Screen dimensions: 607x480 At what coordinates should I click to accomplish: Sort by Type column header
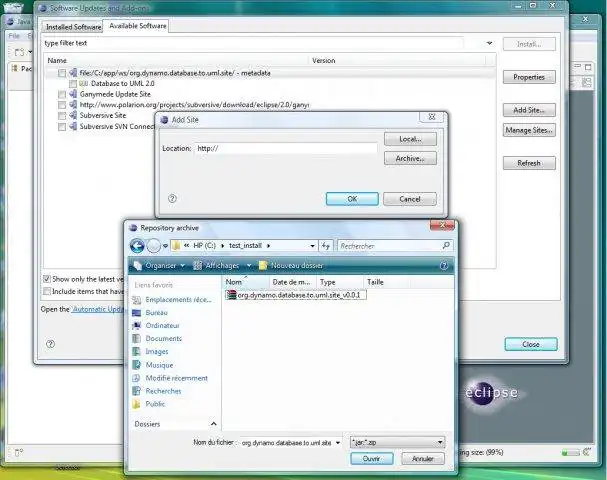(x=340, y=282)
